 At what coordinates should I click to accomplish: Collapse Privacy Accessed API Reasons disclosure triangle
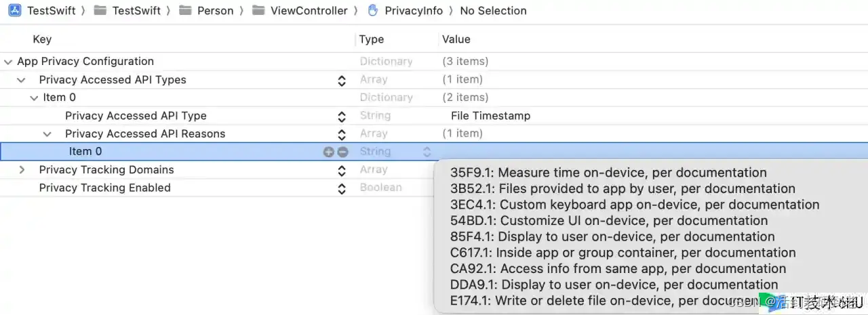point(47,134)
